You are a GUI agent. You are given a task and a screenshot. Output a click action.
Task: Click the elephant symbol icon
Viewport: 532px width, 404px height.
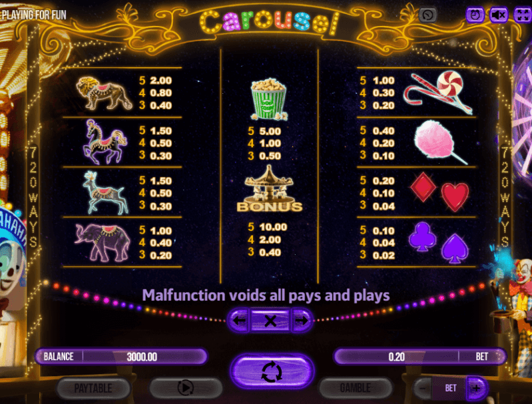tap(102, 242)
